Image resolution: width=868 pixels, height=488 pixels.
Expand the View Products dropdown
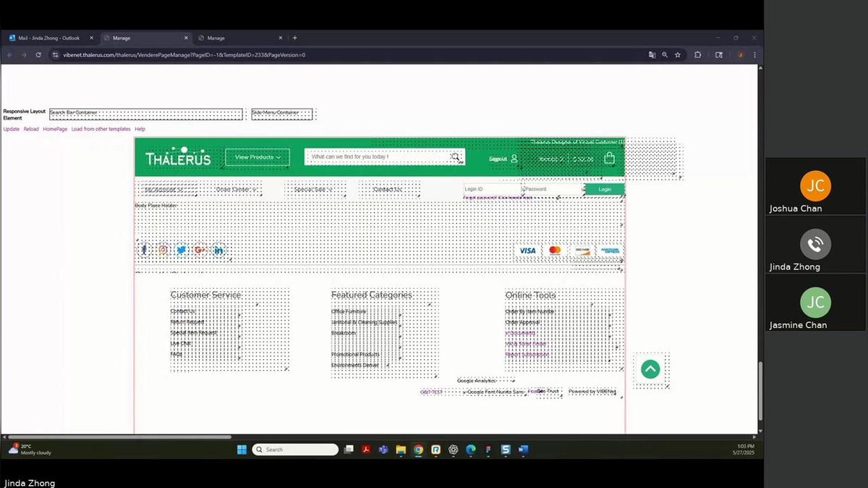257,157
